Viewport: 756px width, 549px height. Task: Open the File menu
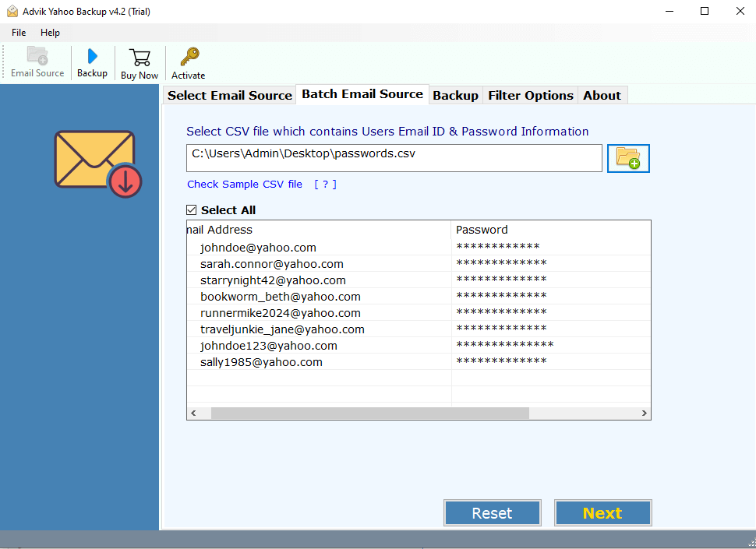click(19, 32)
